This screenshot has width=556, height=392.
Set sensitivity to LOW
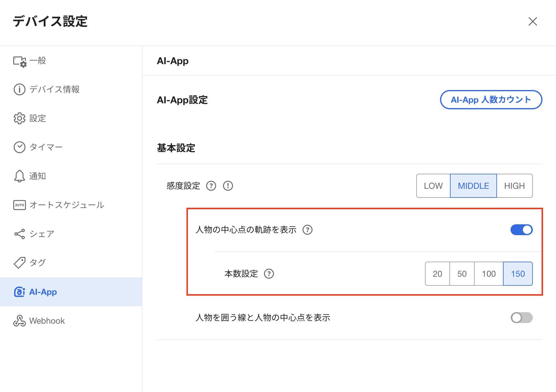point(433,186)
